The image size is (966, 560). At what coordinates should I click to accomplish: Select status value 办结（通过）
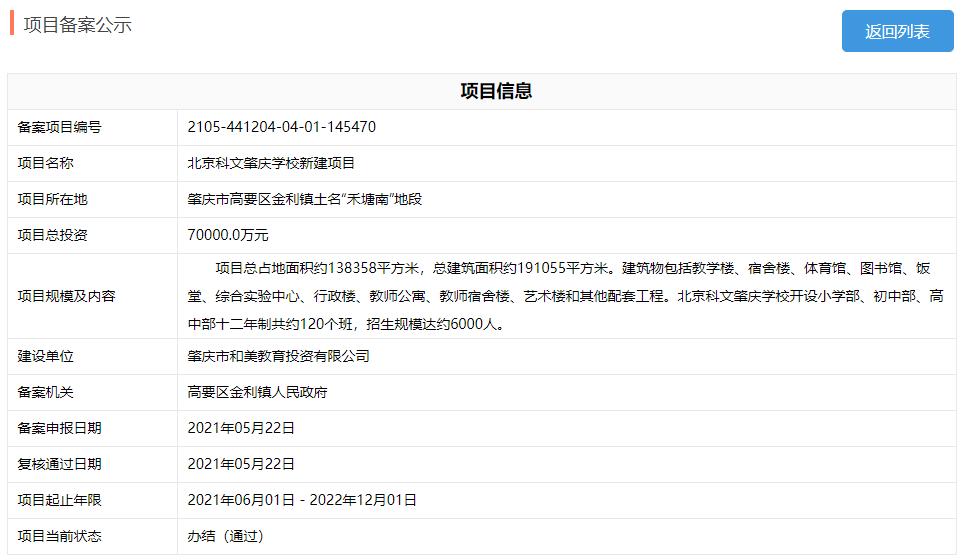click(225, 536)
